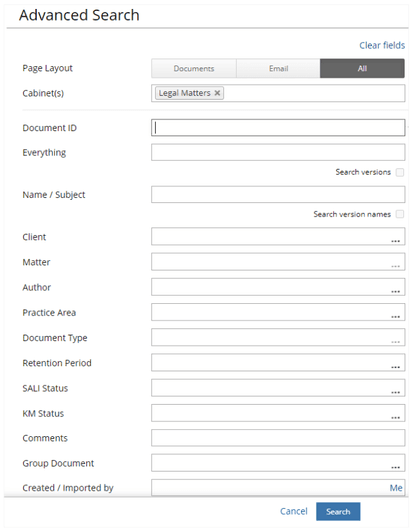Screen dimensions: 413x530
Task: Focus the Everything input field
Action: (x=278, y=152)
